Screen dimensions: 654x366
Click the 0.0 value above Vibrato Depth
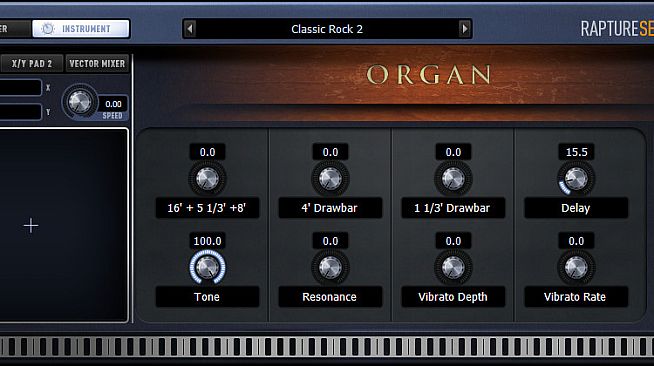pyautogui.click(x=453, y=241)
